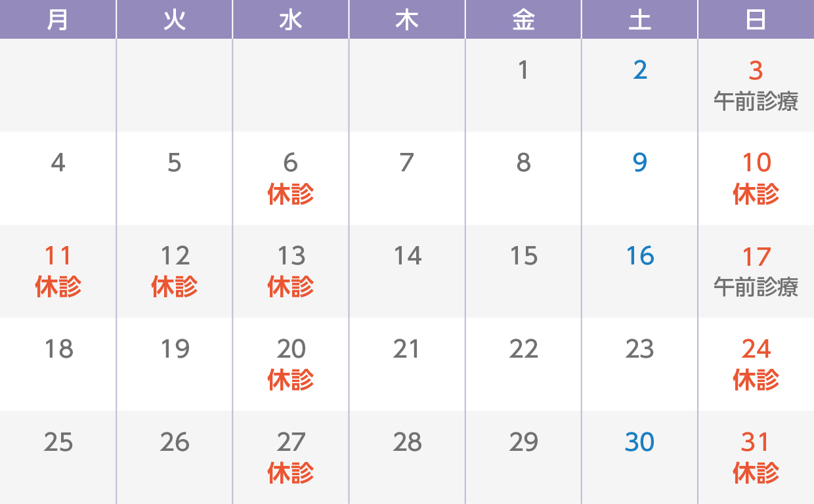Select date 20 marked 休診
This screenshot has width=814, height=504.
click(291, 349)
